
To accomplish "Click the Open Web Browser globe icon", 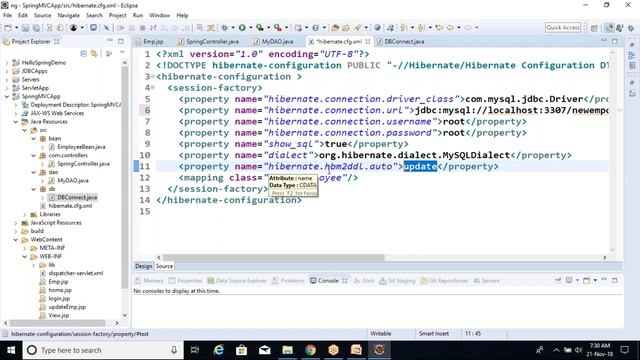I will (x=378, y=28).
